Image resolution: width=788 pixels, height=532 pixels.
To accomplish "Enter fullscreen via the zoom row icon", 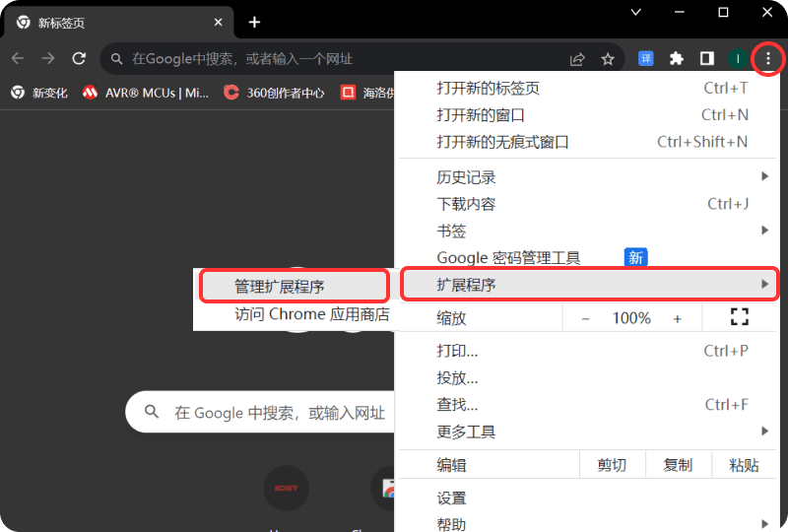I will click(x=740, y=317).
